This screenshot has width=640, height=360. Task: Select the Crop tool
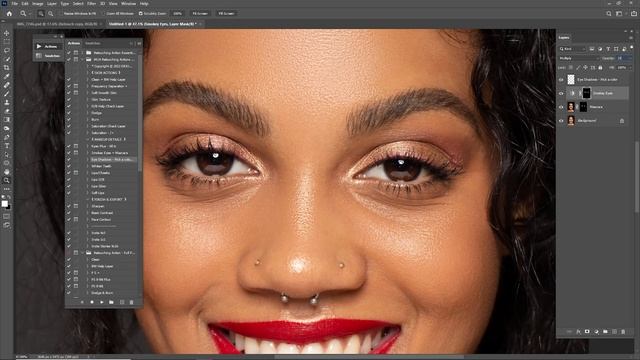point(7,68)
